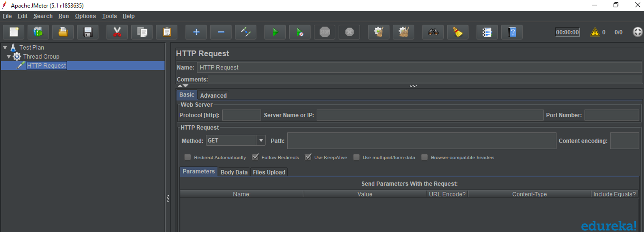Open the Help menu
This screenshot has width=644, height=232.
pos(128,16)
